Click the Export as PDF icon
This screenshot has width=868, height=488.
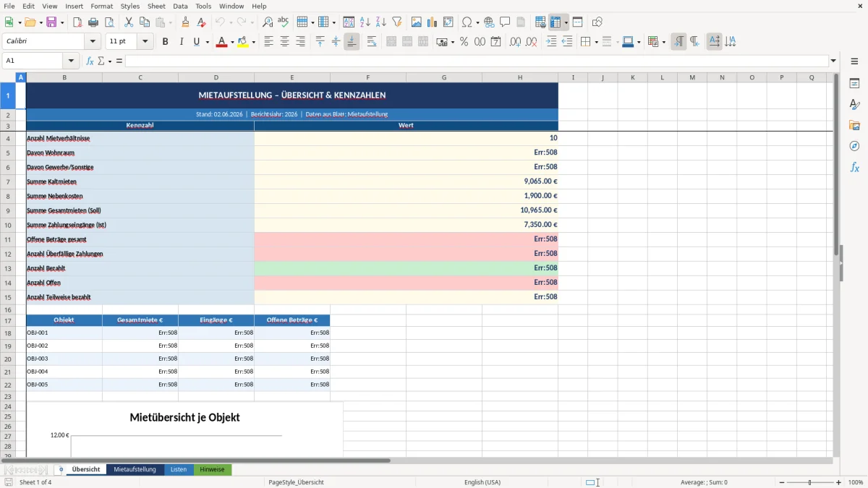click(x=77, y=22)
